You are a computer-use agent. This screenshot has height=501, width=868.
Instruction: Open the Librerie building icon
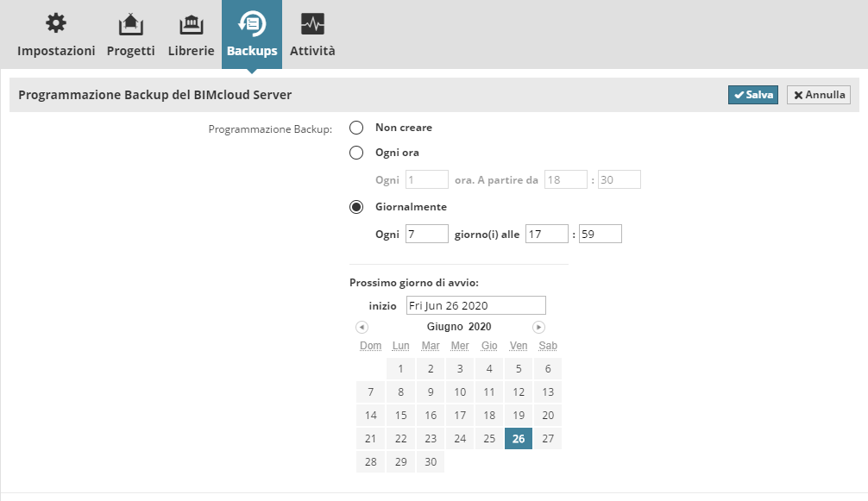pos(191,23)
